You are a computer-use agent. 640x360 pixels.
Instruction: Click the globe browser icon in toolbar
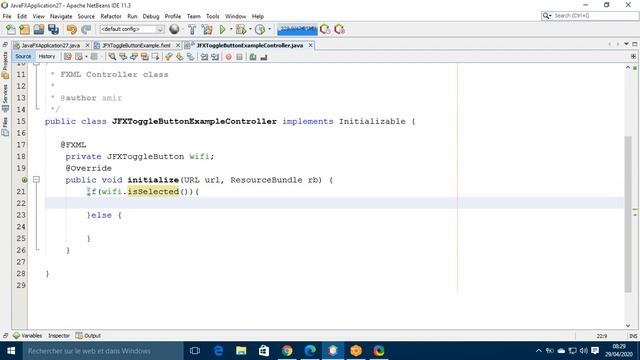[x=174, y=29]
